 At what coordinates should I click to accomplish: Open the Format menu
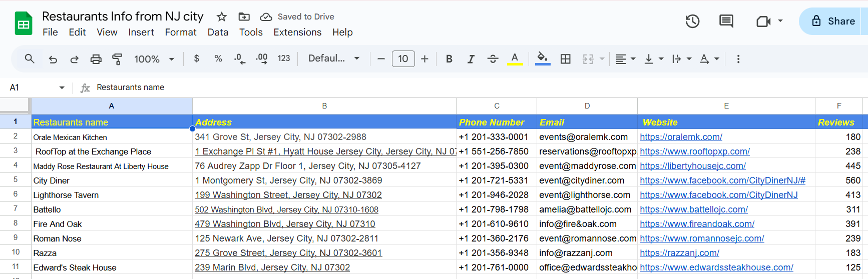(181, 32)
